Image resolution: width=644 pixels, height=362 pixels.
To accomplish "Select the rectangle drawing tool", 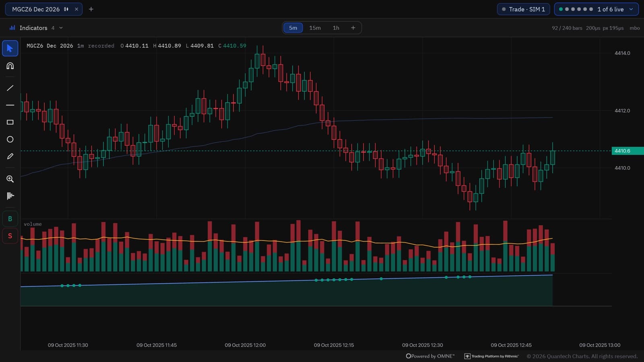I will coord(10,122).
